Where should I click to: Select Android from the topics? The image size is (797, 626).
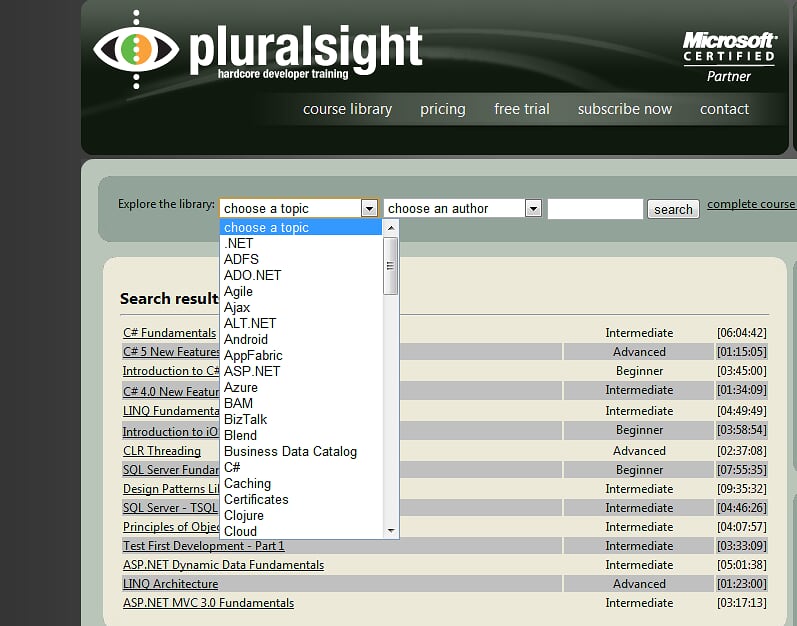300,339
